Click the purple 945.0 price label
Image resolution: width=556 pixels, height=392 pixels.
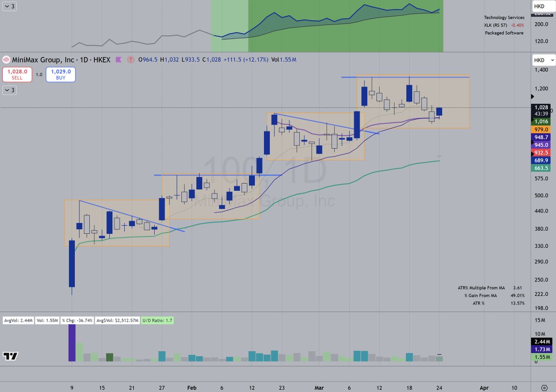tap(540, 145)
